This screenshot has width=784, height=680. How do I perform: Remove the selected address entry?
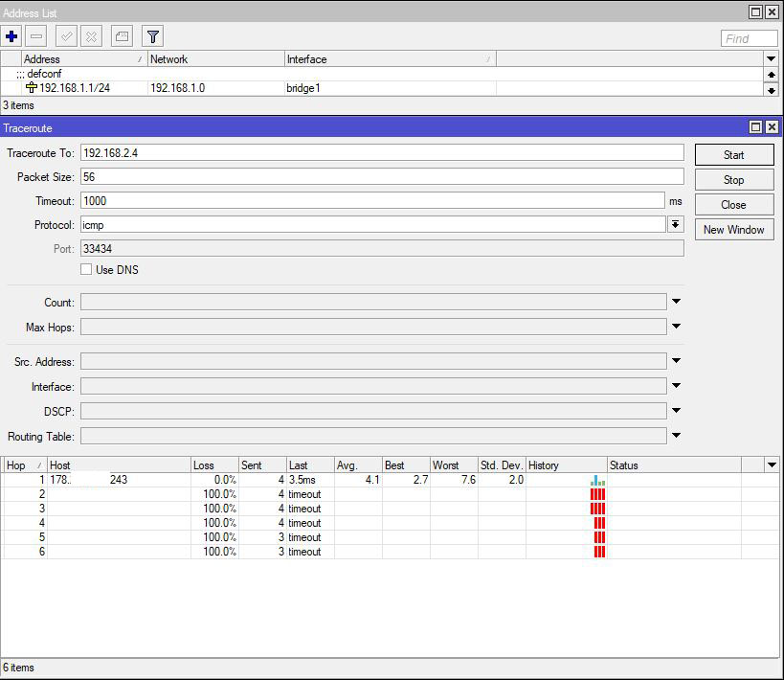point(35,36)
